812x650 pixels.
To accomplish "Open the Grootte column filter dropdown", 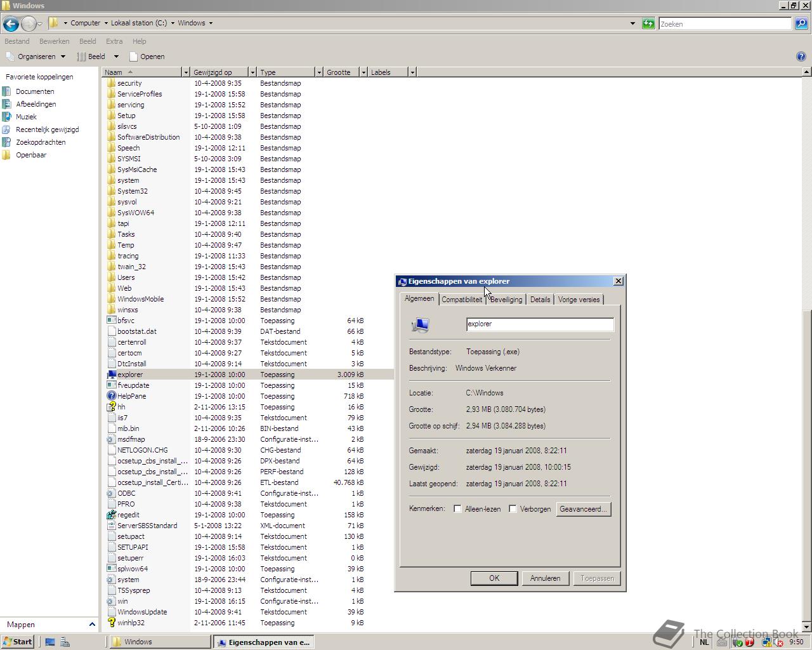I will pyautogui.click(x=363, y=72).
